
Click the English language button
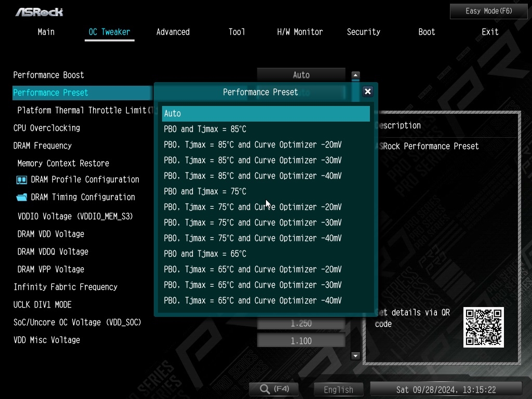pos(338,390)
